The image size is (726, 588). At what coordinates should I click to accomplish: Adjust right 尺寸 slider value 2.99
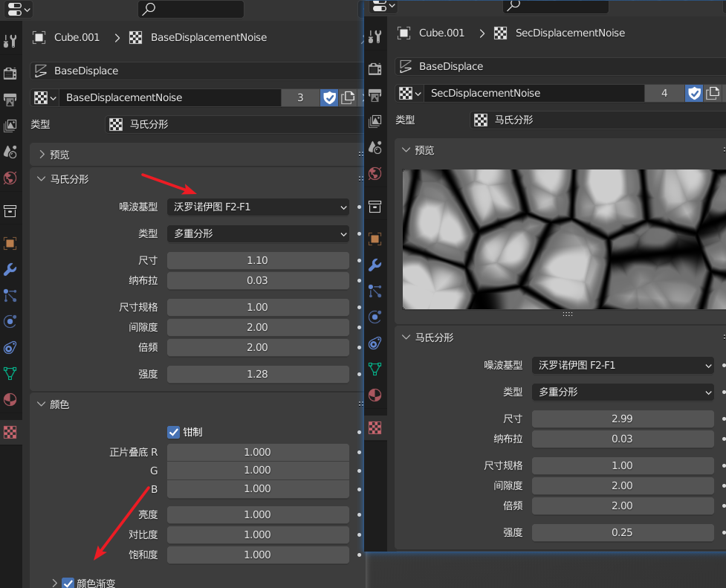coord(623,419)
